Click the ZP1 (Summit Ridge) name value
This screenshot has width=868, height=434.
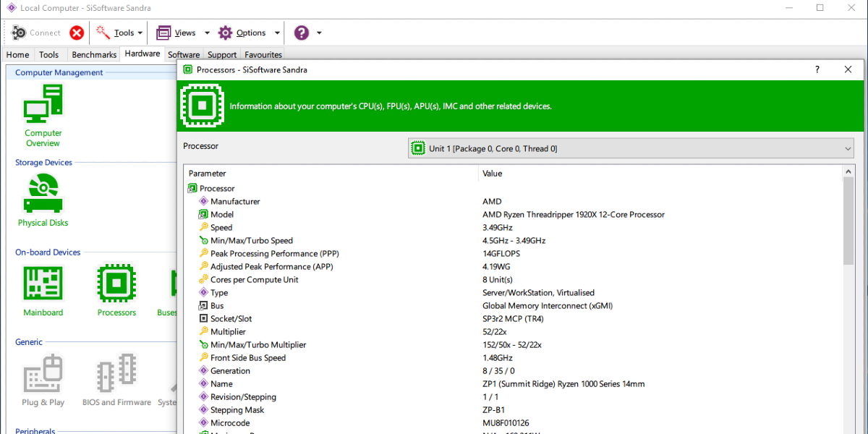click(x=563, y=383)
